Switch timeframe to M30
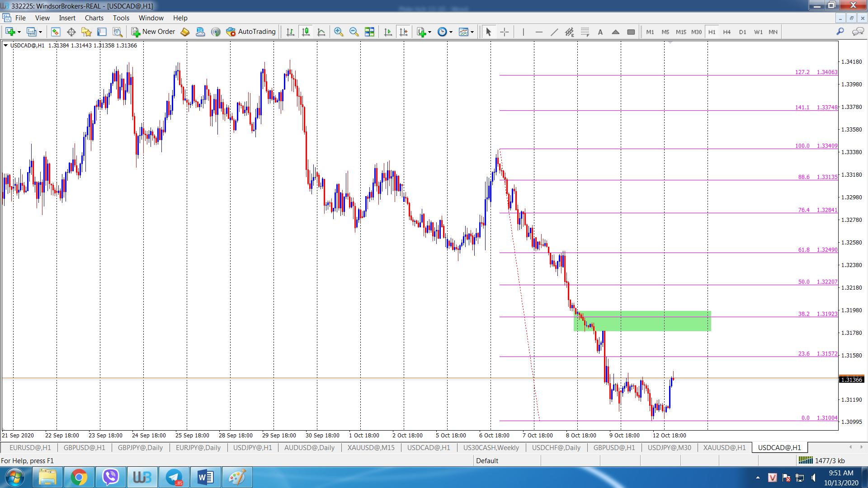Image resolution: width=868 pixels, height=488 pixels. (x=696, y=32)
